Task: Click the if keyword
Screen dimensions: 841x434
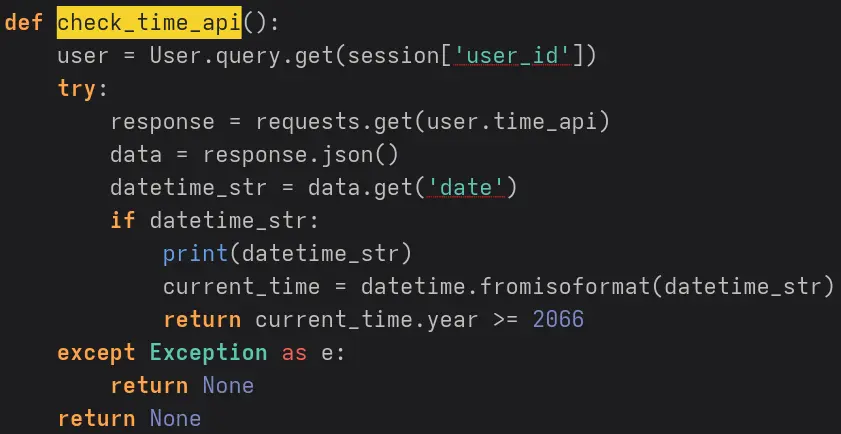Action: pyautogui.click(x=123, y=221)
